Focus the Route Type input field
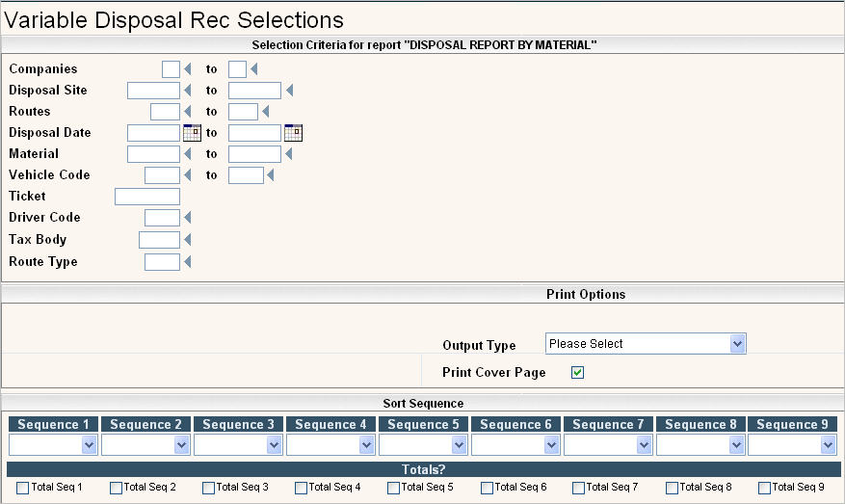Viewport: 845px width, 504px height. 162,262
